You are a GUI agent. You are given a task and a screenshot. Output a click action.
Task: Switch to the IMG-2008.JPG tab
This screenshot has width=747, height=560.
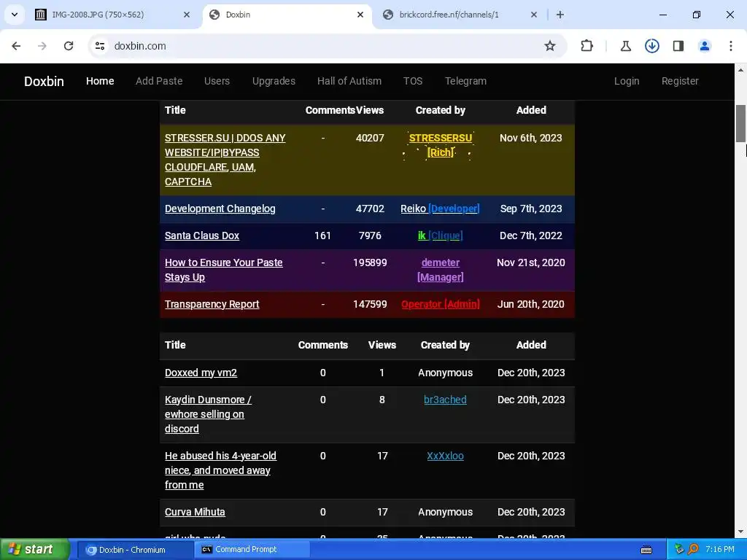113,15
